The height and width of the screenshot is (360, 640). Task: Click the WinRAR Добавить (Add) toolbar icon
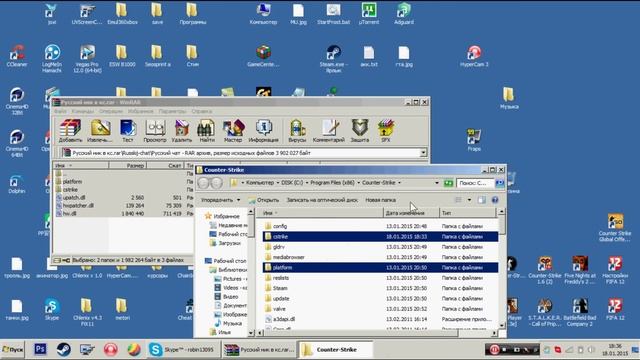click(x=70, y=131)
